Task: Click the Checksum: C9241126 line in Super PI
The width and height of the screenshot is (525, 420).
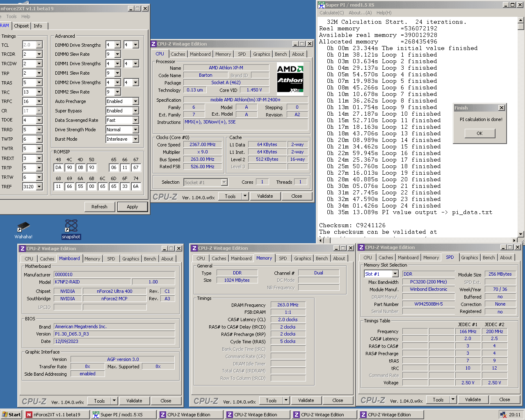Action: tap(352, 225)
